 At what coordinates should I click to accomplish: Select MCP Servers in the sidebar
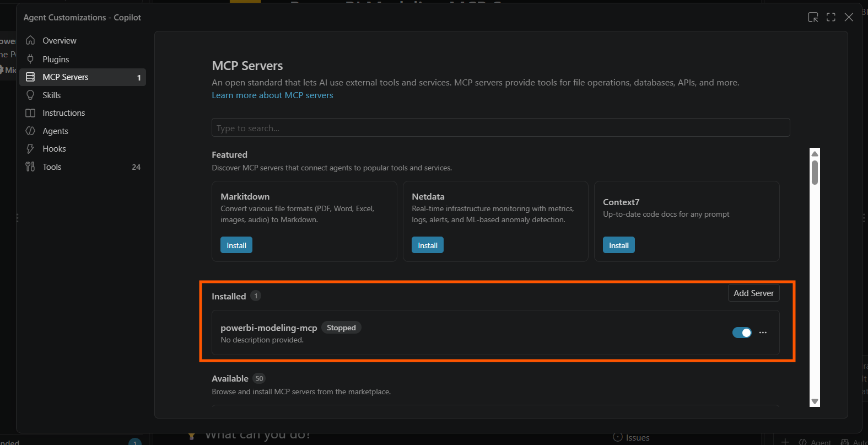[x=83, y=77]
